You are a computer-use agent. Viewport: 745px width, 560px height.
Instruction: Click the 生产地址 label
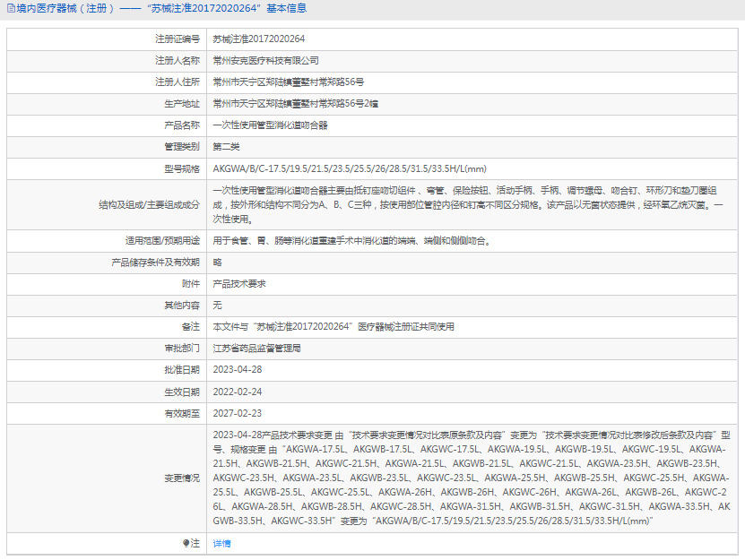182,104
